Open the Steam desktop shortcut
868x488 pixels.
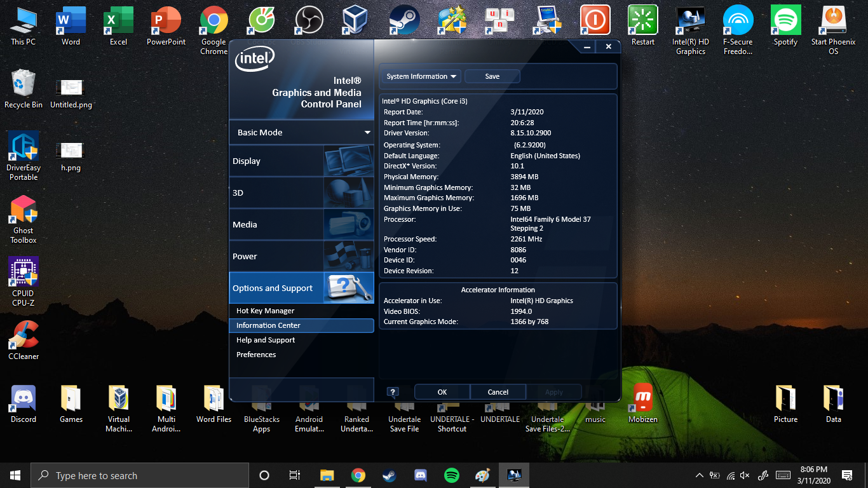(x=405, y=21)
